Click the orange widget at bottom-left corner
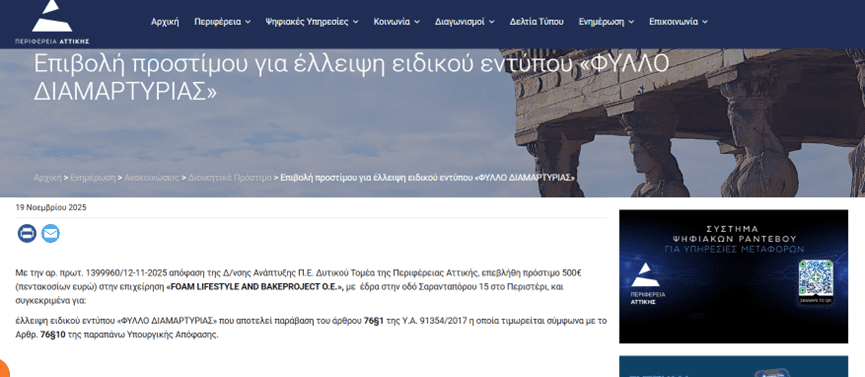This screenshot has width=865, height=377. [x=4, y=368]
